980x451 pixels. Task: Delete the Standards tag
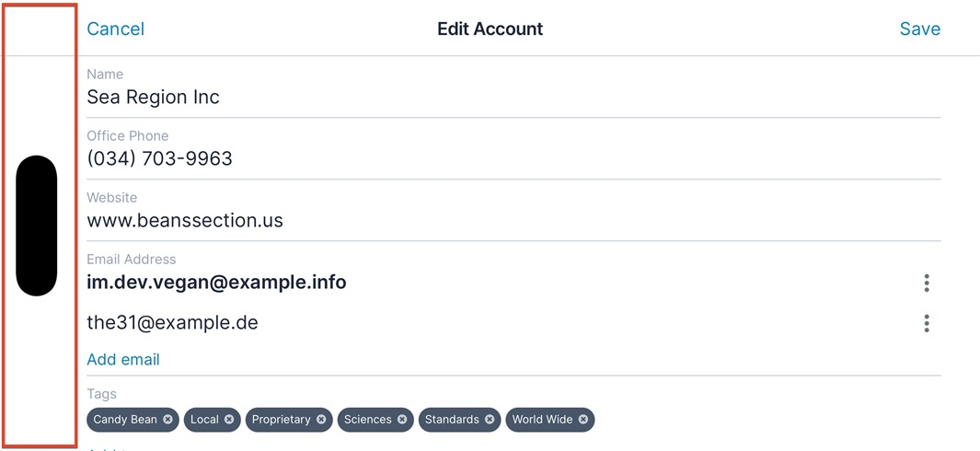click(490, 420)
